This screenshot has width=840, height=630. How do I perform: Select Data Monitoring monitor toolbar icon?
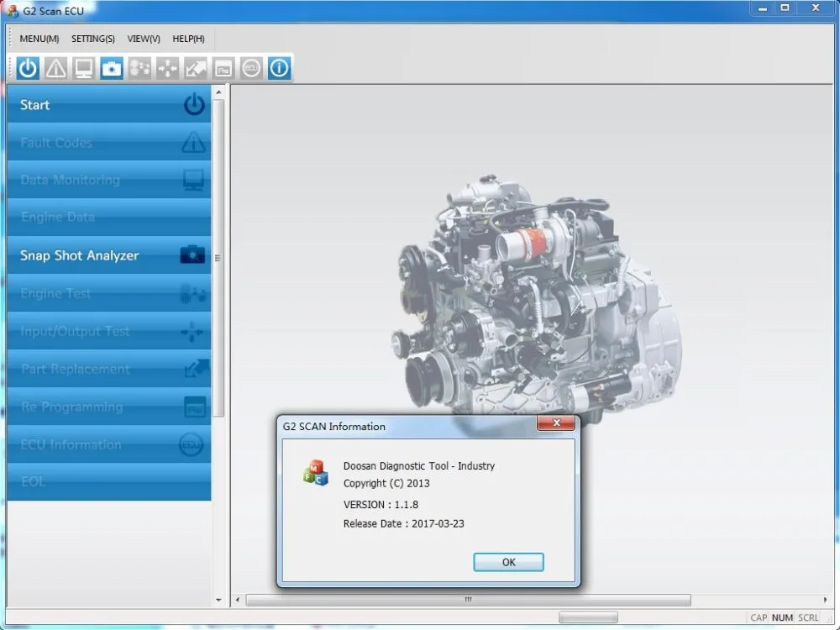point(83,68)
